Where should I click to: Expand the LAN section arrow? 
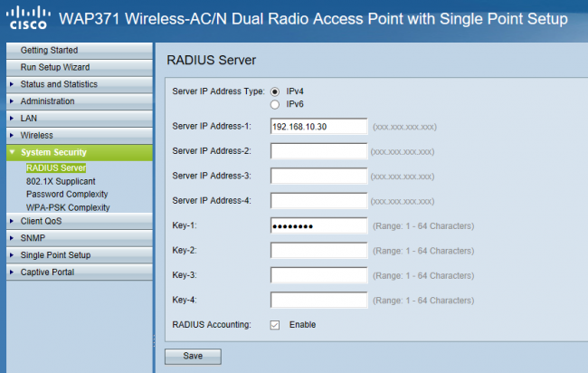(12, 119)
